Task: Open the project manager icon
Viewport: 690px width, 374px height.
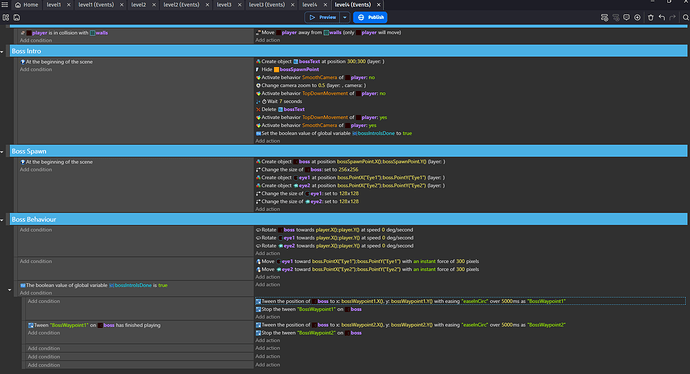Action: [x=6, y=18]
